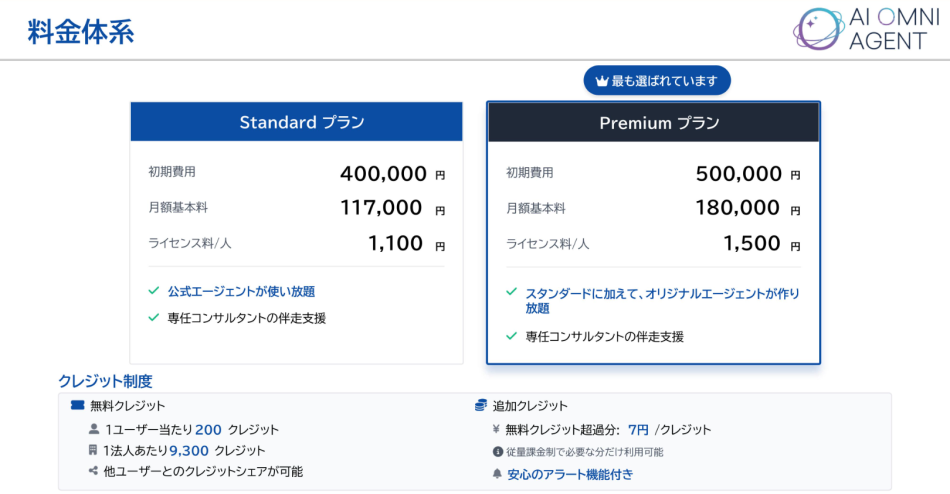Click the crown icon in the badge

pyautogui.click(x=602, y=81)
